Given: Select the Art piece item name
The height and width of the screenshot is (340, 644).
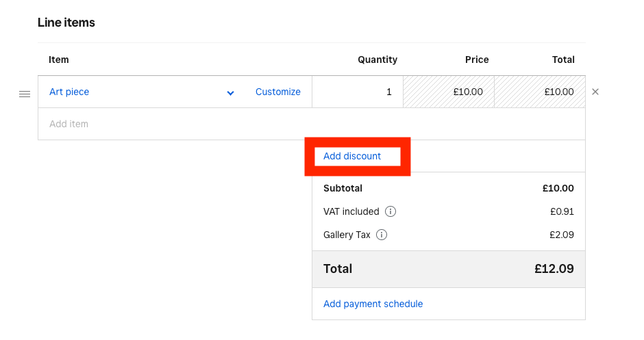Looking at the screenshot, I should click(x=69, y=92).
